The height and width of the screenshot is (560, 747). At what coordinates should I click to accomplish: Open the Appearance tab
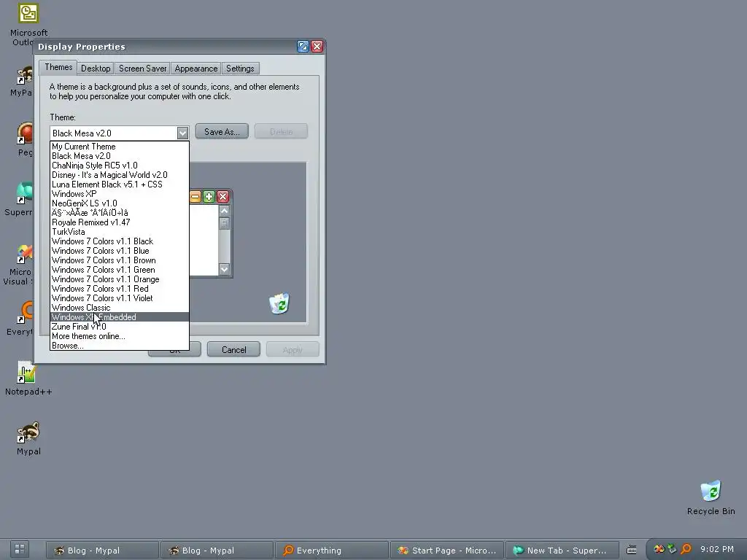point(196,69)
